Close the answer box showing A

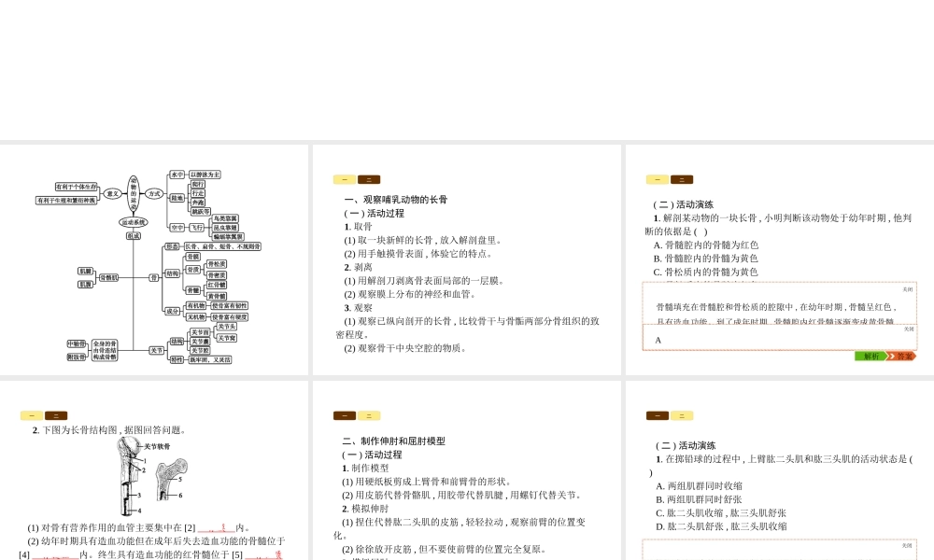tap(909, 329)
